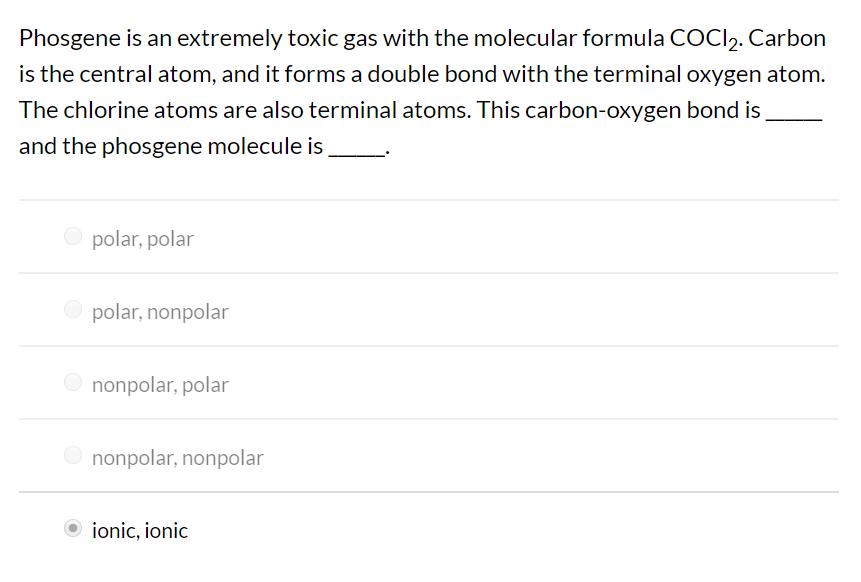Click the unselected topmost radio circle

pyautogui.click(x=72, y=236)
